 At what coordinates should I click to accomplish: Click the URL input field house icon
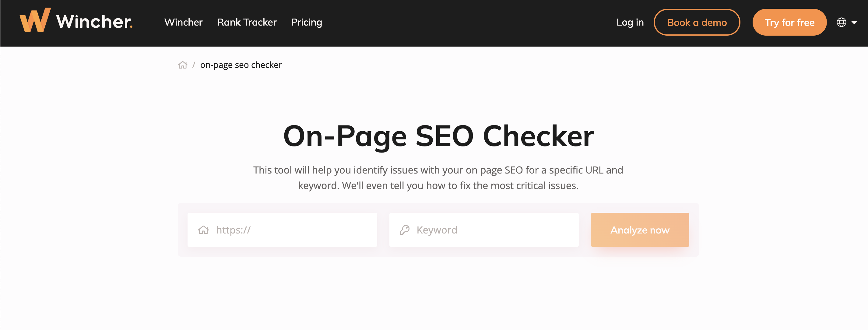click(x=204, y=229)
